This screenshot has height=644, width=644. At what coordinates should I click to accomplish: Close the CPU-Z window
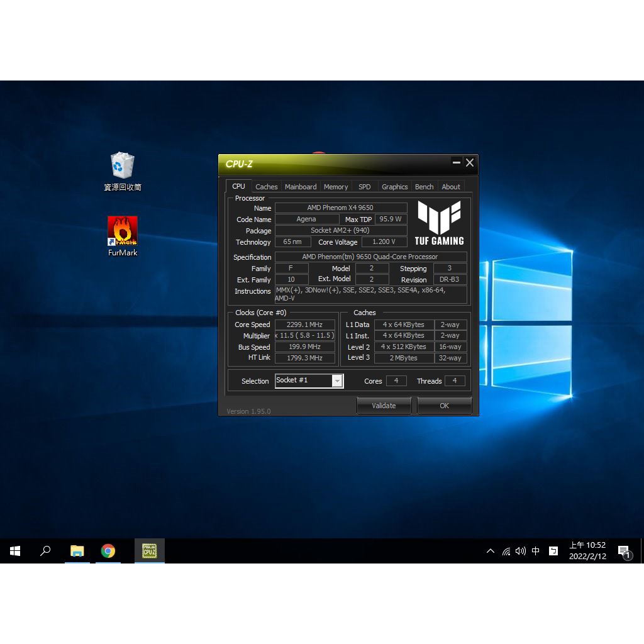469,163
